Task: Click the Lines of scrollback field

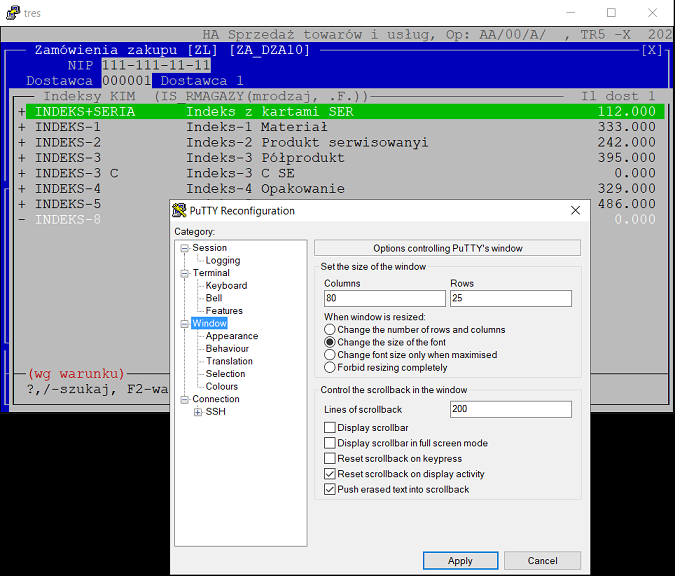Action: click(x=511, y=409)
